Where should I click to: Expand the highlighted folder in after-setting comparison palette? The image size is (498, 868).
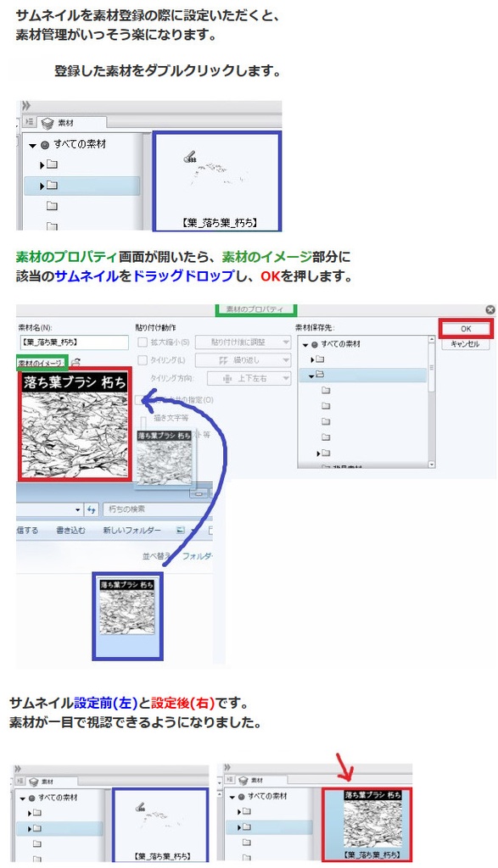point(239,827)
